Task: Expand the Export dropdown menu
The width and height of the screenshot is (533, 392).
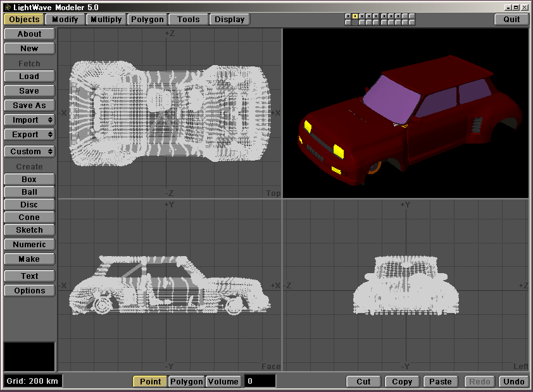Action: pos(29,135)
